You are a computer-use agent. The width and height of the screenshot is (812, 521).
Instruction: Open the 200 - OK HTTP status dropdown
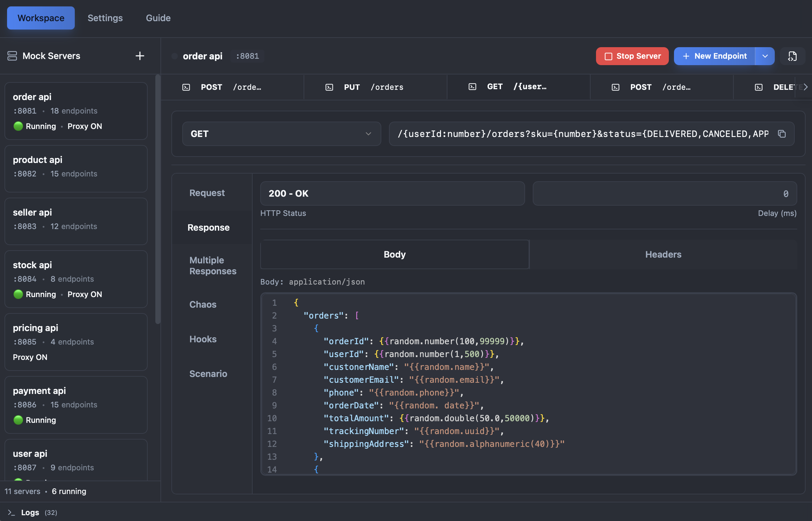pyautogui.click(x=392, y=193)
